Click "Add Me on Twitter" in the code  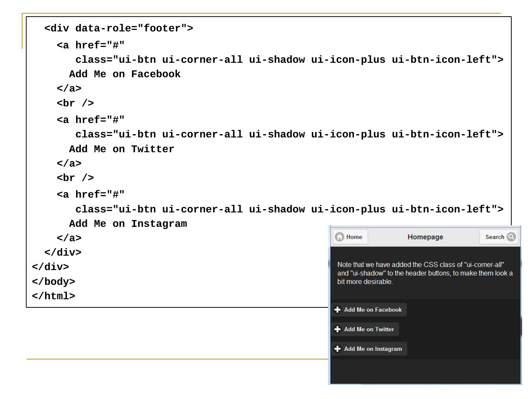pyautogui.click(x=122, y=149)
